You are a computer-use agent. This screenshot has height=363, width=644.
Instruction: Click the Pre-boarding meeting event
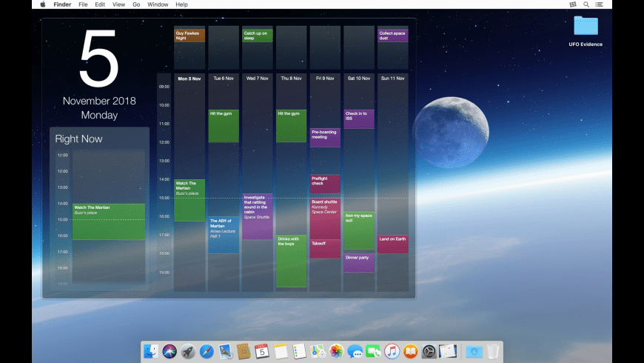[325, 137]
